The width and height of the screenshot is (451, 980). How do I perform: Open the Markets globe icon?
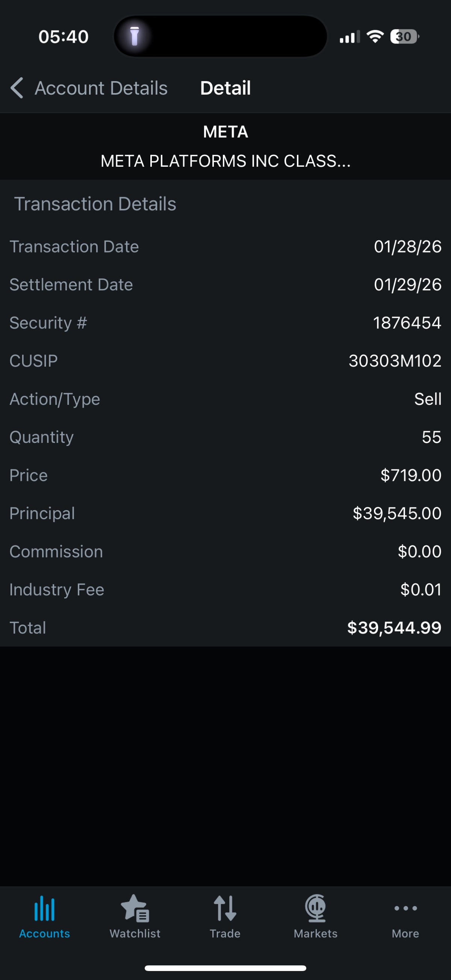click(315, 909)
